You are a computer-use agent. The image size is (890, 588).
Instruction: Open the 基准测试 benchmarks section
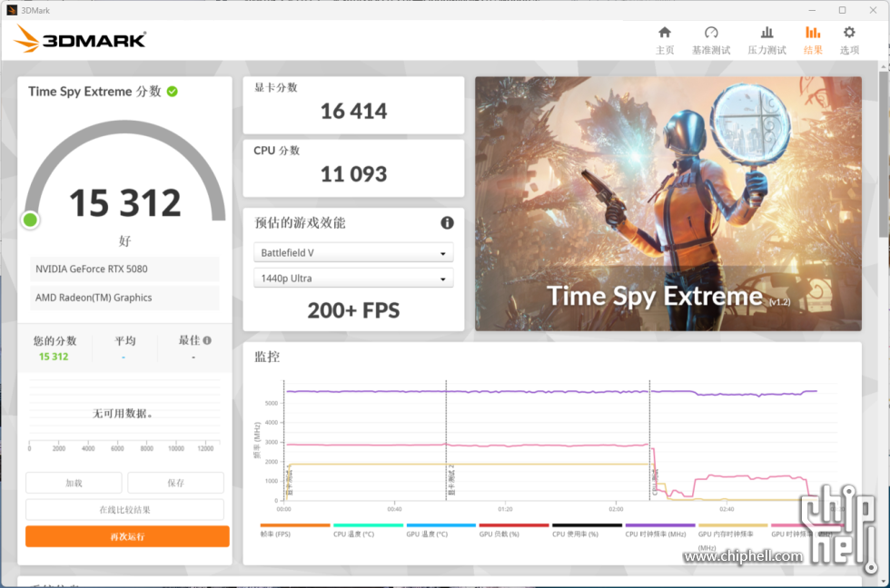tap(711, 40)
